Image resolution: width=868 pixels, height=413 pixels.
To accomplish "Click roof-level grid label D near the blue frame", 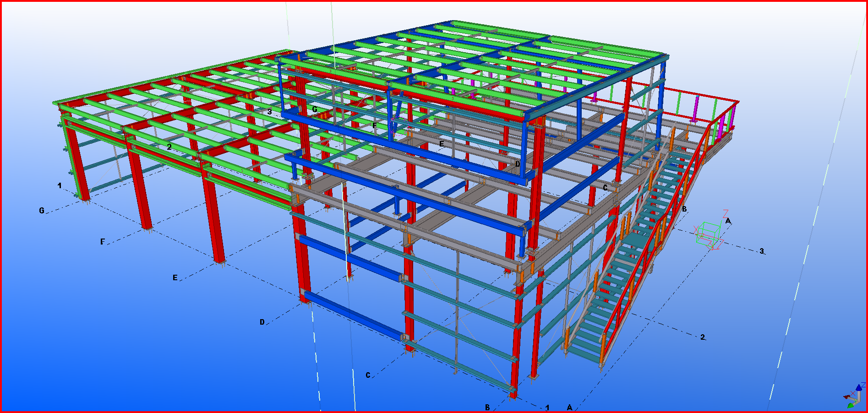I will point(518,164).
